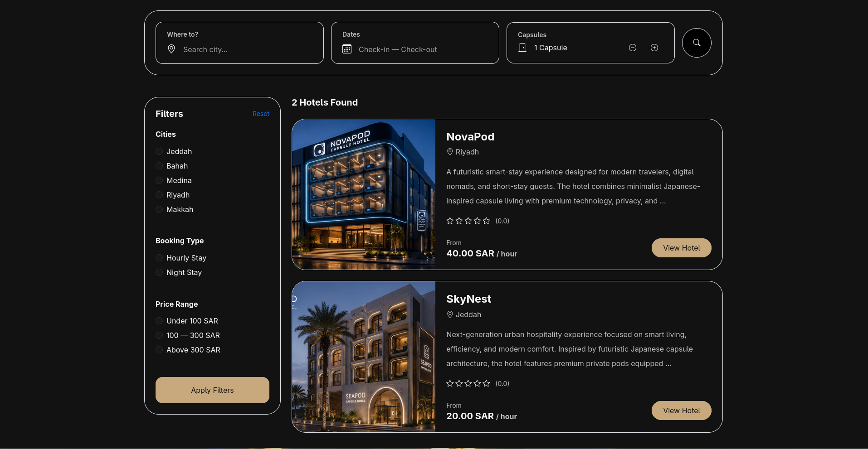Click the Apply Filters button
Image resolution: width=868 pixels, height=449 pixels.
(x=212, y=390)
